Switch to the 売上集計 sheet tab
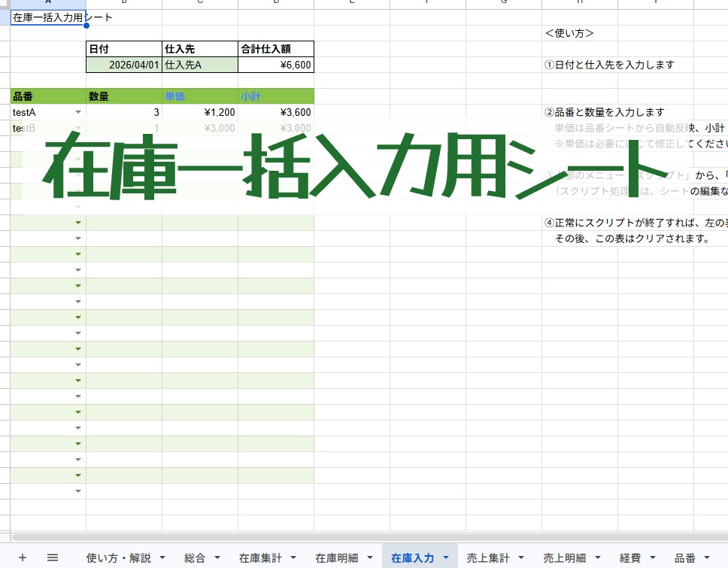This screenshot has height=568, width=728. click(x=488, y=557)
